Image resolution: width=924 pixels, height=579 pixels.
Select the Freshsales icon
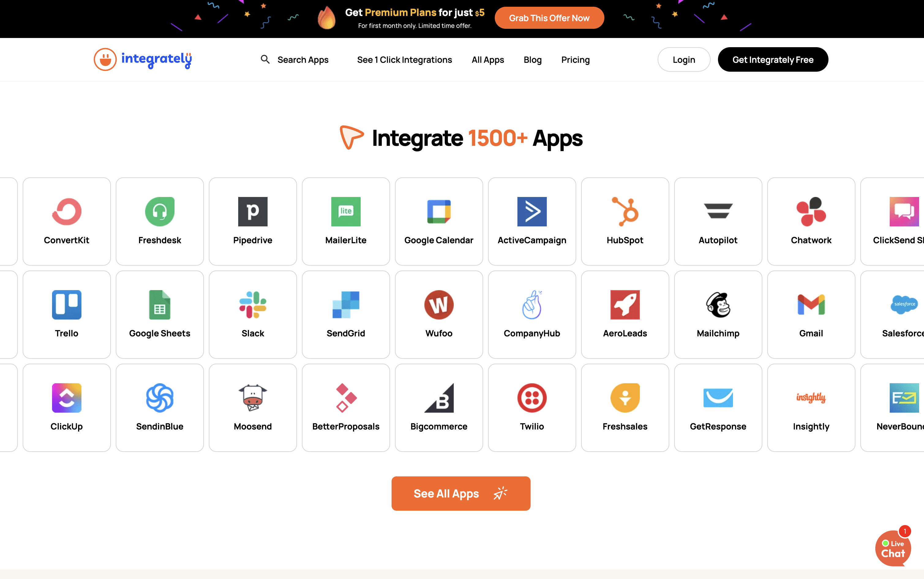pyautogui.click(x=625, y=398)
